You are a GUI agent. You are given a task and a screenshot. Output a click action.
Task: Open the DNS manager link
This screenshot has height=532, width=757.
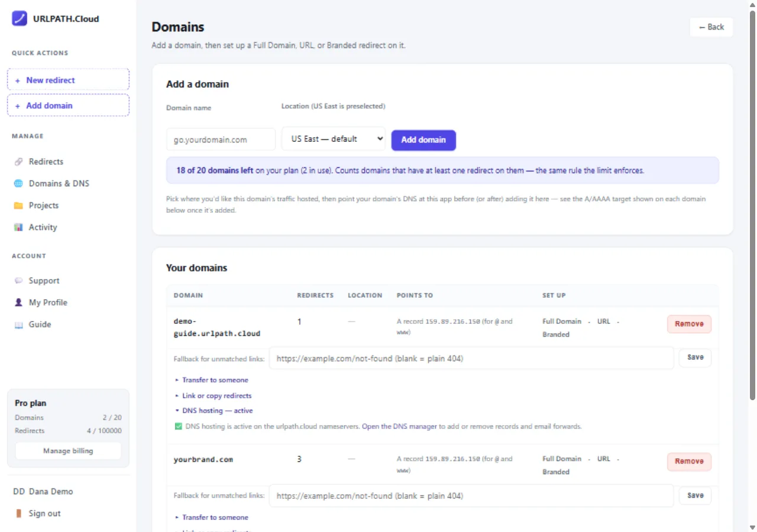coord(399,426)
